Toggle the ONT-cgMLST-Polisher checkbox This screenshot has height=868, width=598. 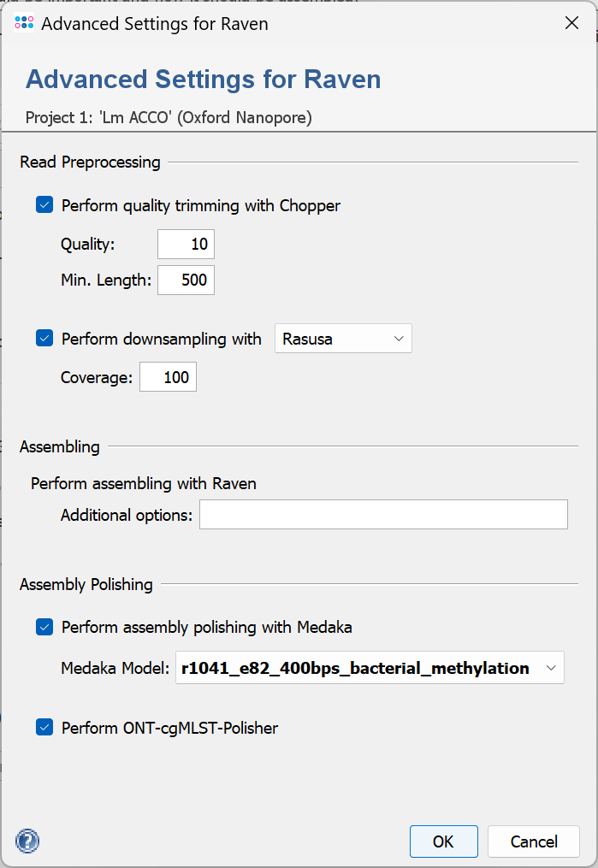click(x=44, y=728)
